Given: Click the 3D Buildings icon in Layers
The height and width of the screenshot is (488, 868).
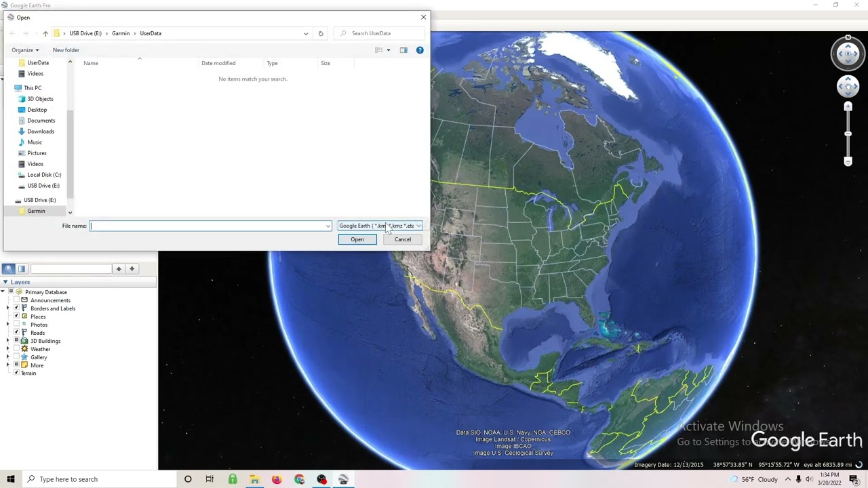Looking at the screenshot, I should click(x=24, y=341).
